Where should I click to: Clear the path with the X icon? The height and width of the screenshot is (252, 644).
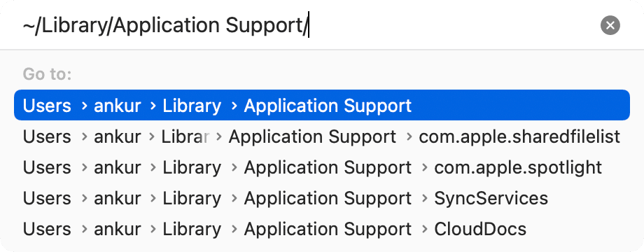click(x=610, y=25)
